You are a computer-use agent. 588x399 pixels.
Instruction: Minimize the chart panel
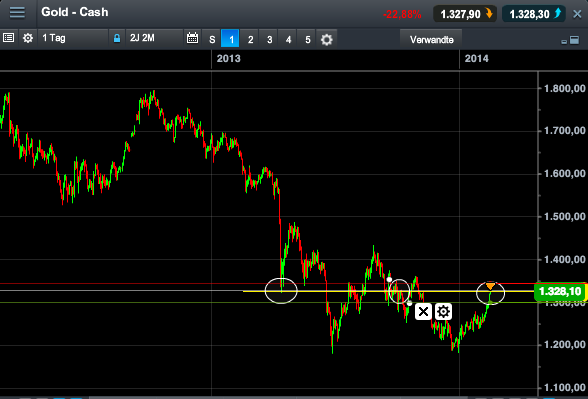point(564,42)
